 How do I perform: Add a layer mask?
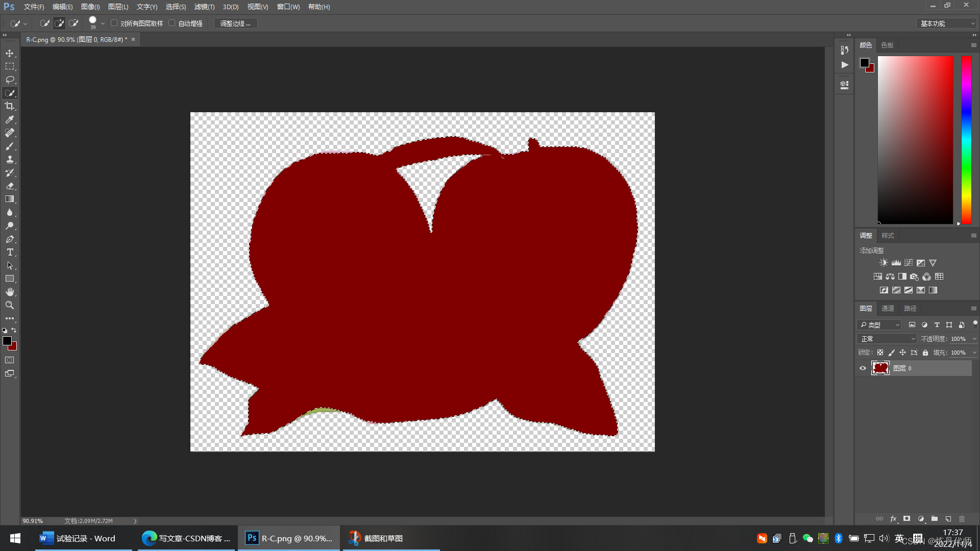907,519
